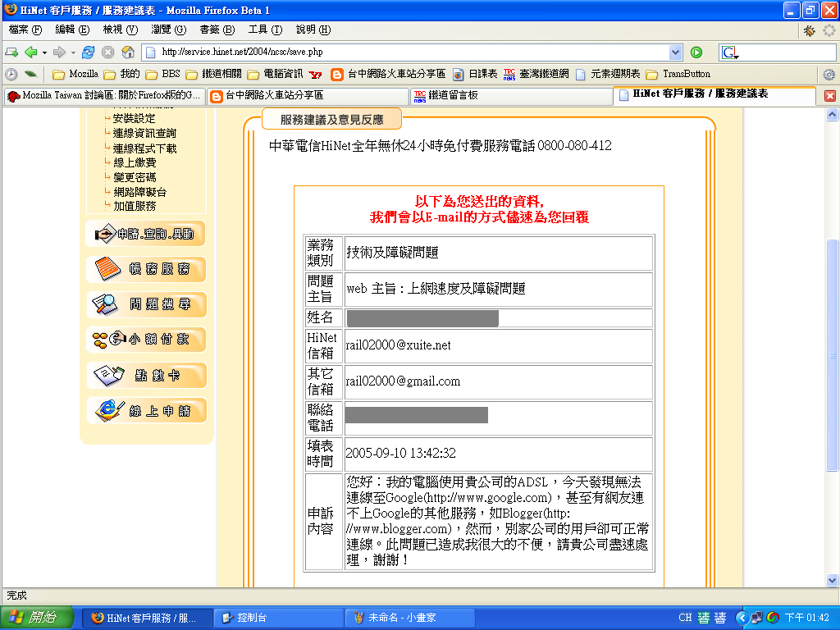Open the 書籤 (Bookmarks) menu
The width and height of the screenshot is (840, 630).
217,30
